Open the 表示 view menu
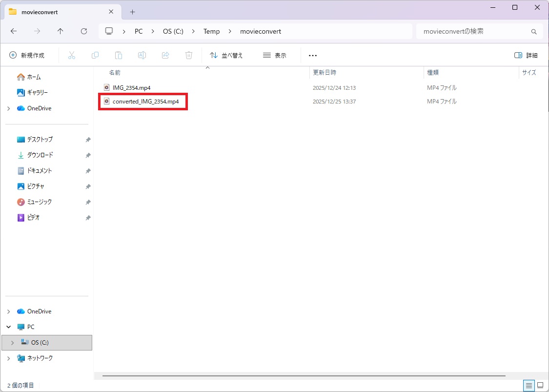This screenshot has width=549, height=392. point(274,55)
